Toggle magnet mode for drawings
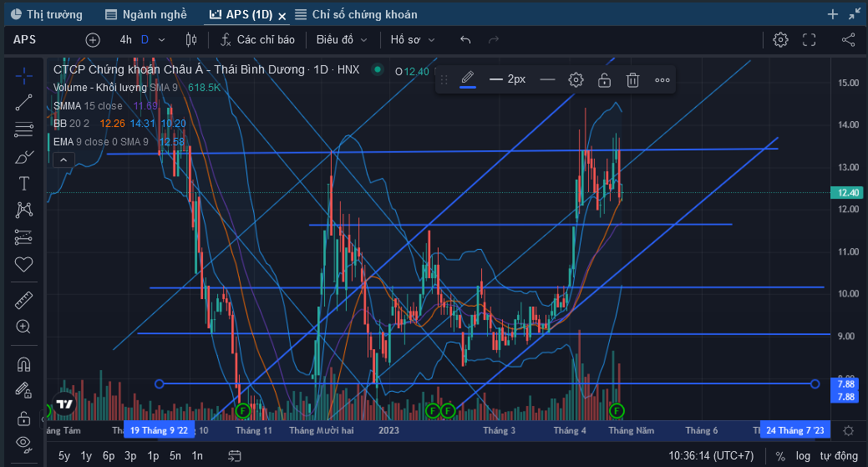The image size is (868, 467). pos(23,364)
